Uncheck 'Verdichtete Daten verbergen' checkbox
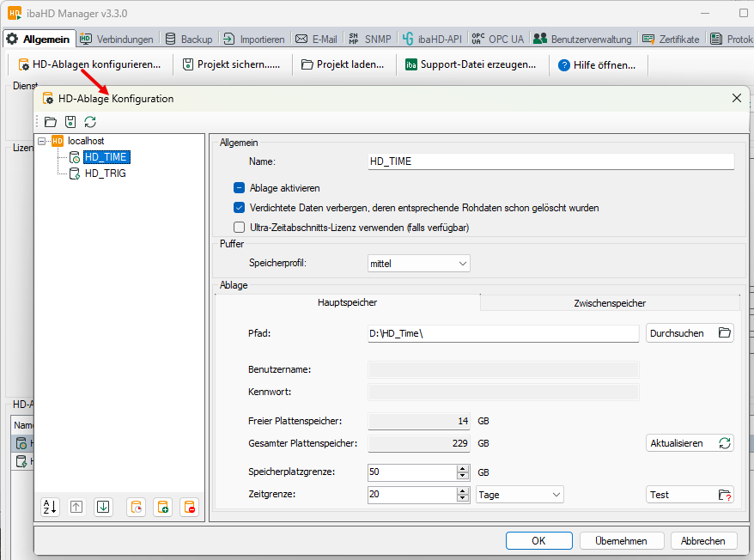754x560 pixels. (240, 208)
